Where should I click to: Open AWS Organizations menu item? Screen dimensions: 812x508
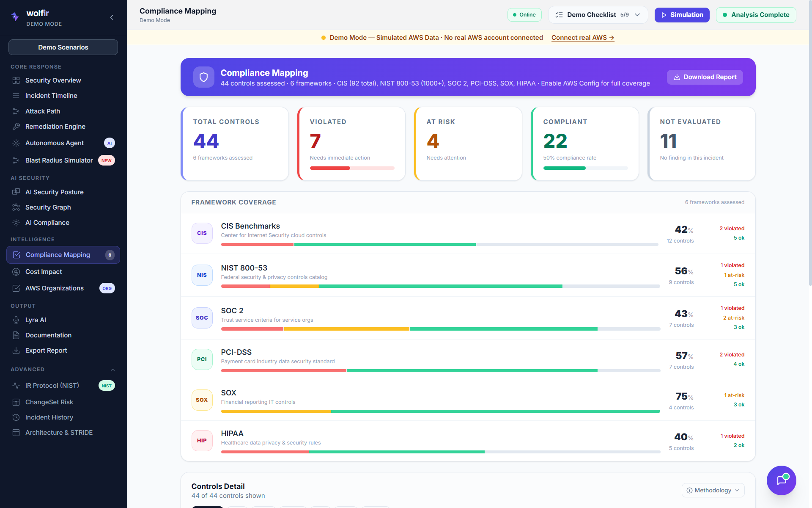(54, 288)
